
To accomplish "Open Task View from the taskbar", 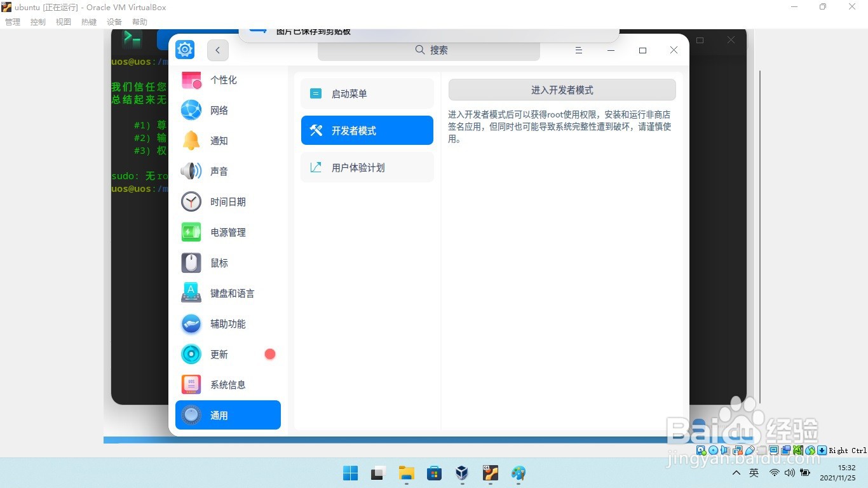I will pyautogui.click(x=378, y=473).
